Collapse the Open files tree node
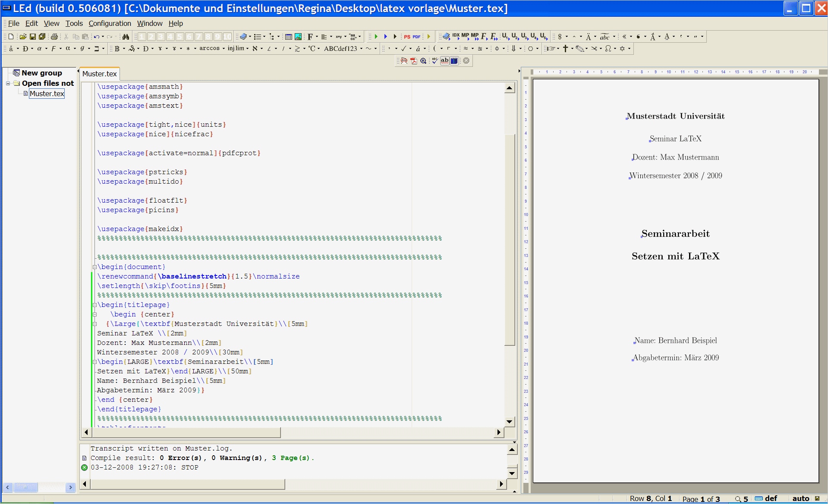Screen dimensions: 828x504 pos(8,83)
